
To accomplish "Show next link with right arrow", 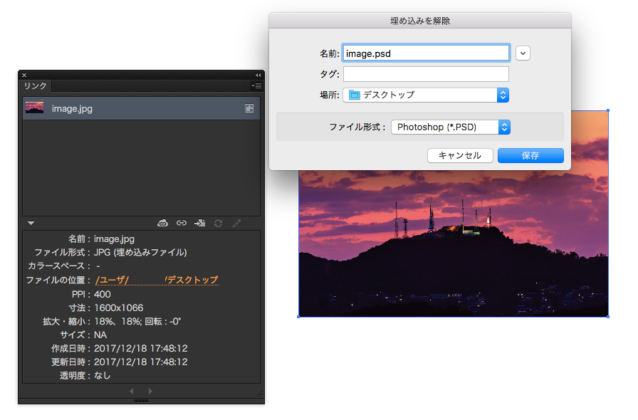I will click(x=150, y=391).
